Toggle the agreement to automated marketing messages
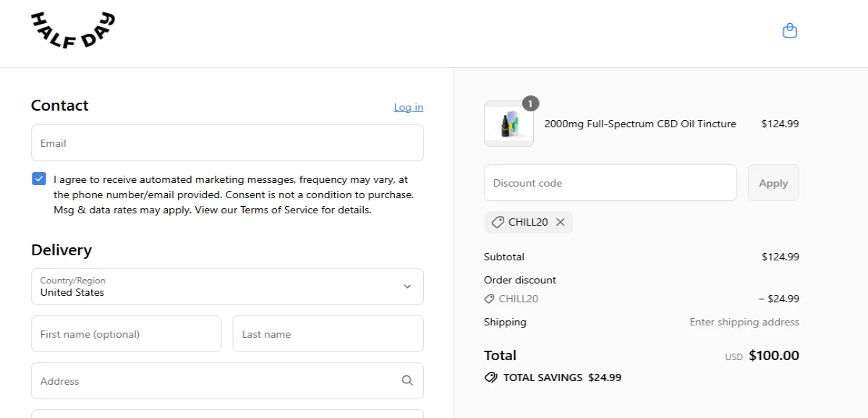Screen dimensions: 868x418 (38, 178)
